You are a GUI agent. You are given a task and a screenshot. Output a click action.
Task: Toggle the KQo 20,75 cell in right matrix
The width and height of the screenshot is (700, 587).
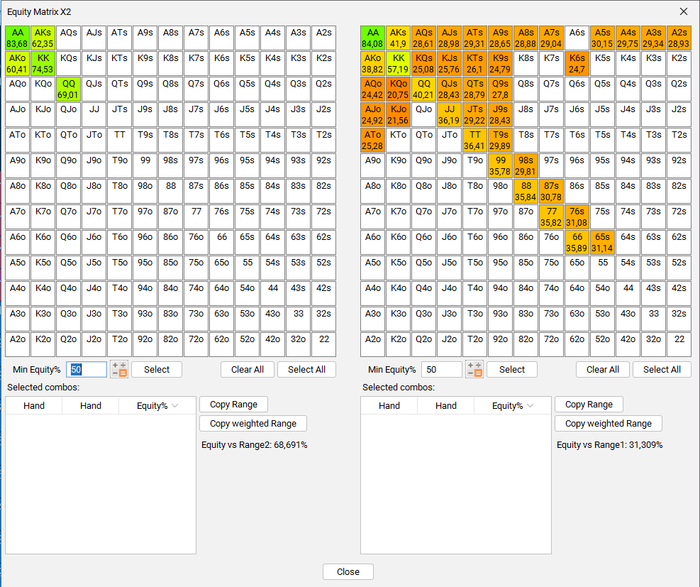tap(398, 89)
